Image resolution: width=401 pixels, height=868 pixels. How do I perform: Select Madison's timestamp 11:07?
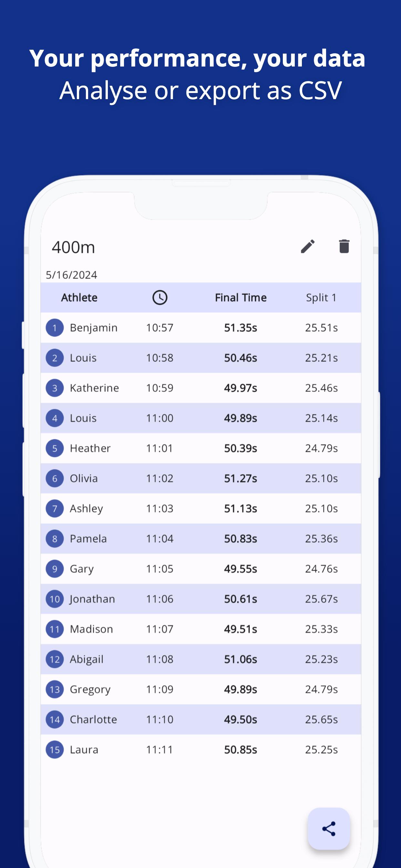tap(160, 629)
